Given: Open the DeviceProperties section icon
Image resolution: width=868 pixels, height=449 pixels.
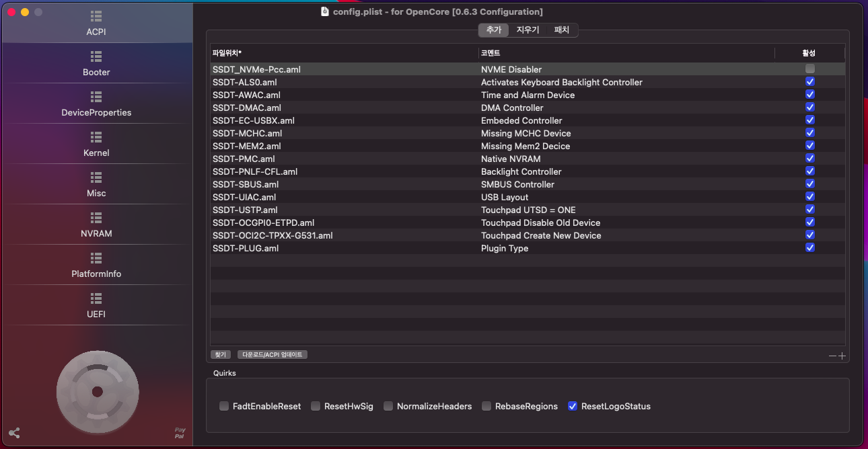Looking at the screenshot, I should [x=96, y=96].
